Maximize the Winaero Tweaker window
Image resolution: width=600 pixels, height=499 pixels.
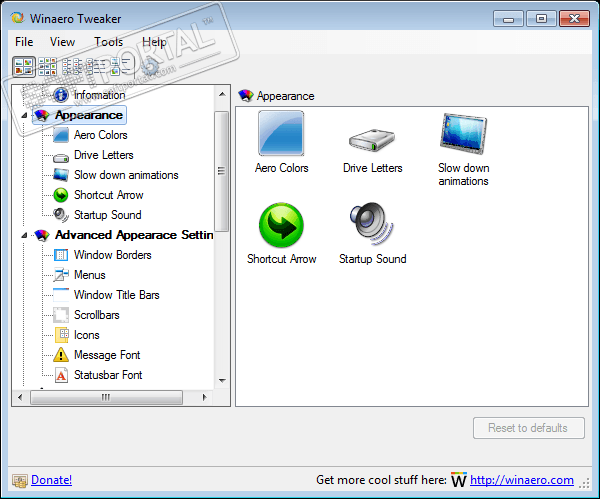coord(541,18)
